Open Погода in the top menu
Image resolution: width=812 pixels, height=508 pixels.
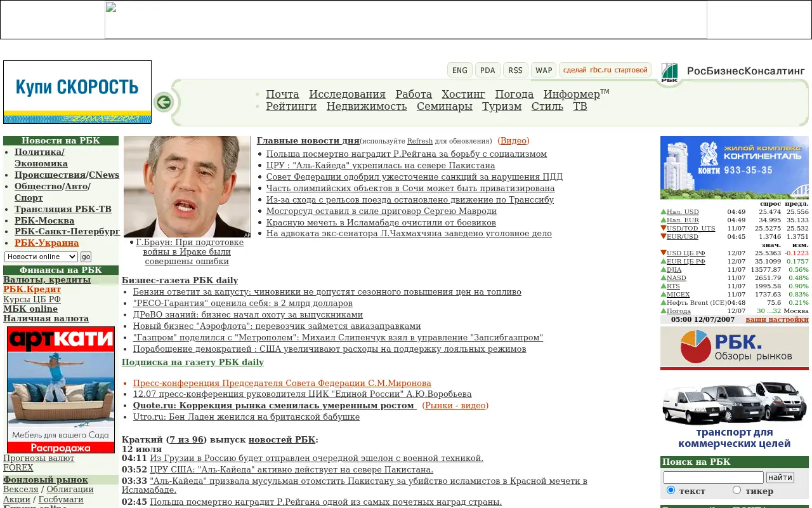[514, 94]
